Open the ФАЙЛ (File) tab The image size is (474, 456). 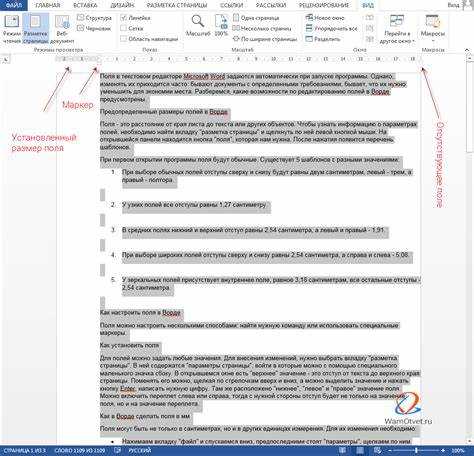coord(14,5)
